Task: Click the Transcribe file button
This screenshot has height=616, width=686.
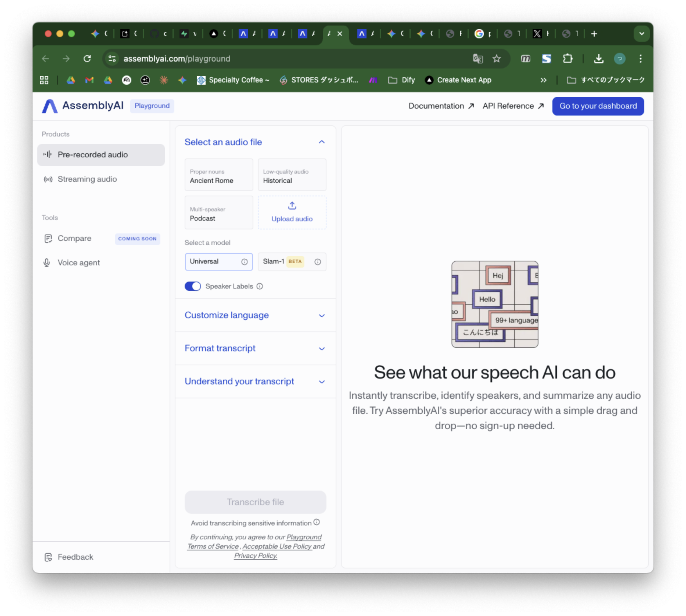Action: click(255, 502)
